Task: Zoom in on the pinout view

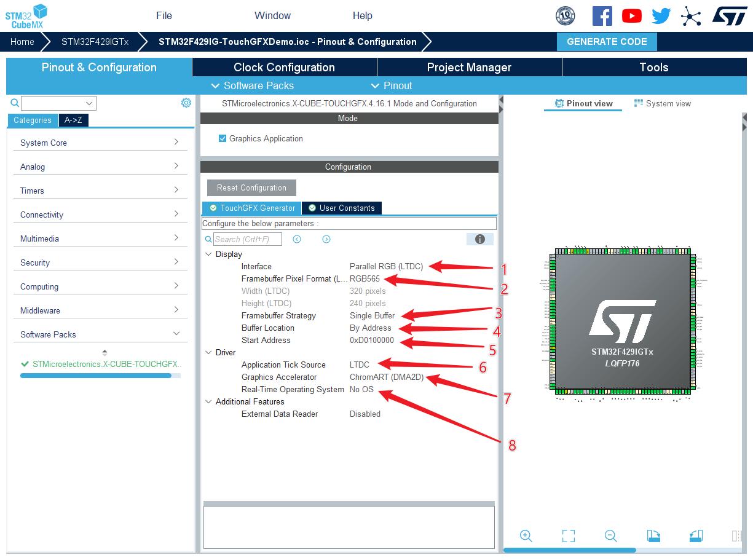Action: click(x=526, y=536)
